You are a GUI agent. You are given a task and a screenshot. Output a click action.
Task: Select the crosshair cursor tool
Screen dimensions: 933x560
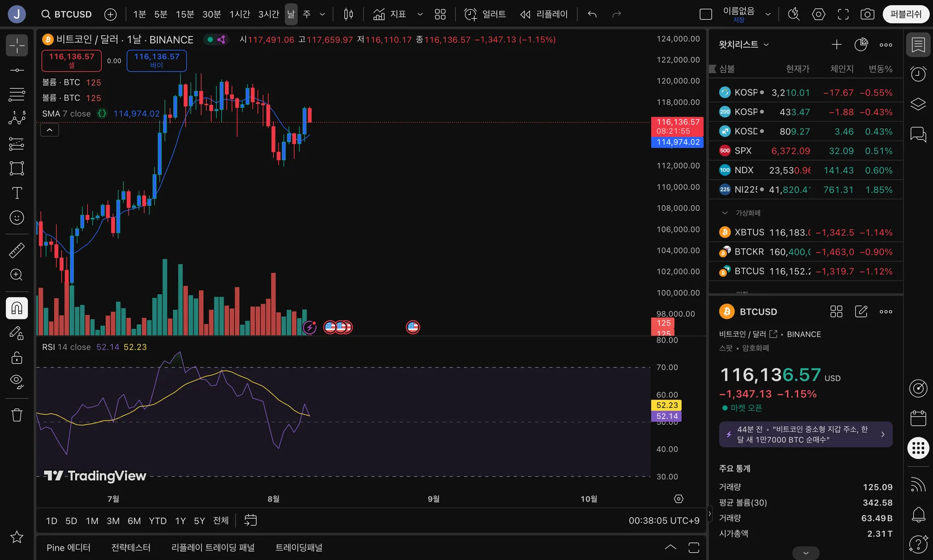click(x=17, y=45)
